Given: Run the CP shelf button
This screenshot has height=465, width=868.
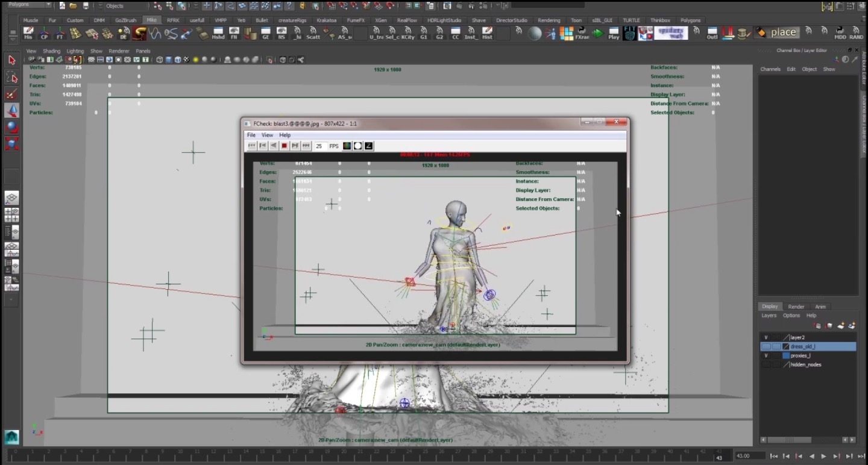Looking at the screenshot, I should 44,33.
